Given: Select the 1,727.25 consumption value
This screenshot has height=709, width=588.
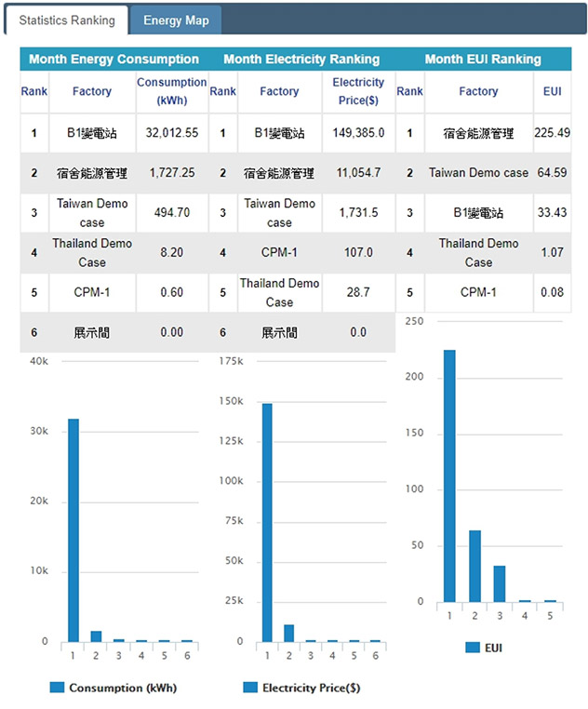Looking at the screenshot, I should tap(172, 173).
